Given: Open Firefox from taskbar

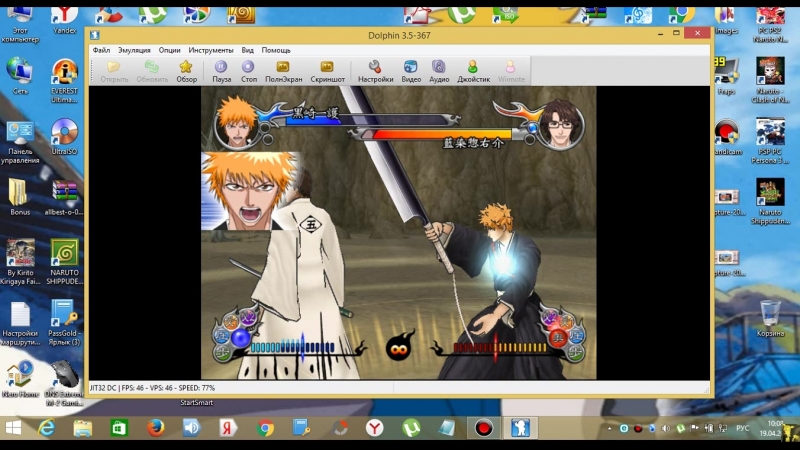Looking at the screenshot, I should [156, 428].
